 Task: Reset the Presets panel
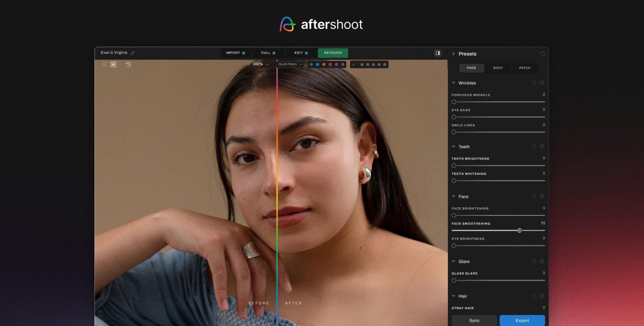point(542,54)
